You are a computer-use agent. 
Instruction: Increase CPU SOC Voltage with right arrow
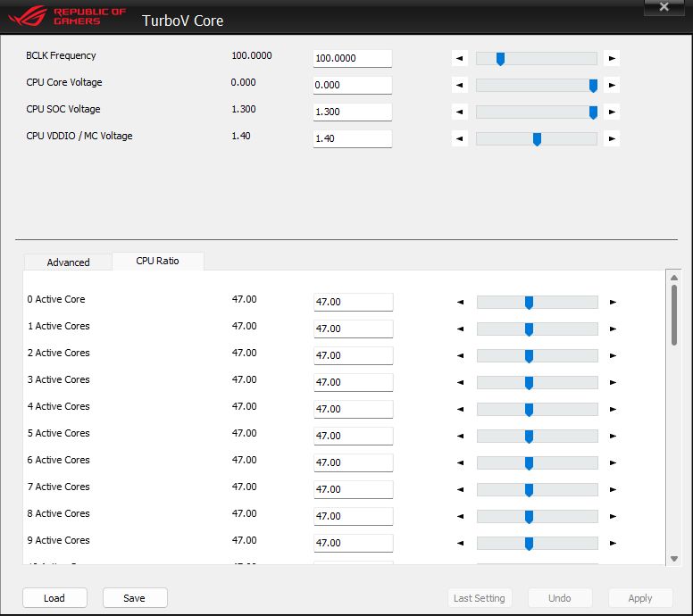(612, 112)
